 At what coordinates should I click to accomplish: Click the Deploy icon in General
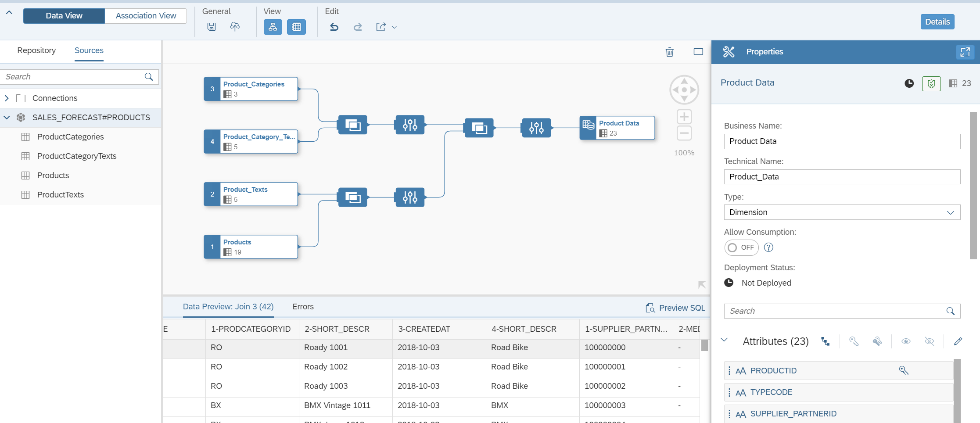coord(235,27)
